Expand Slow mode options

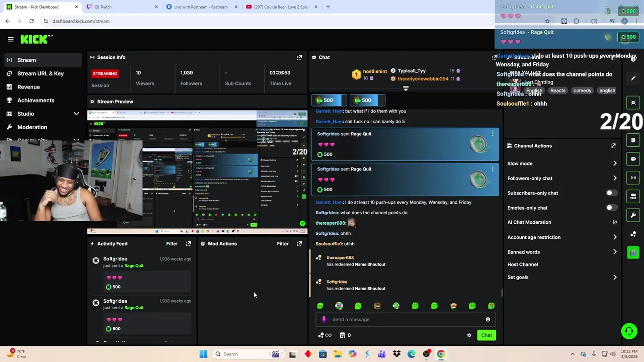615,163
